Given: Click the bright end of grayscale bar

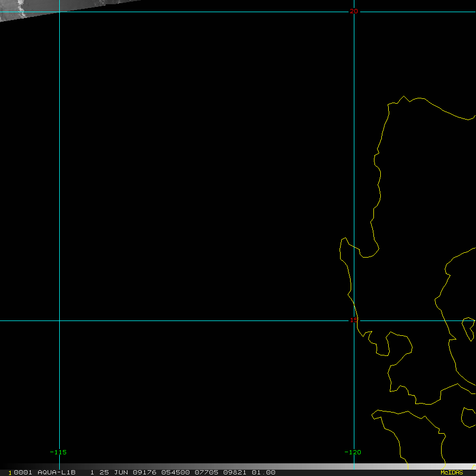Looking at the screenshot, I should coord(468,466).
